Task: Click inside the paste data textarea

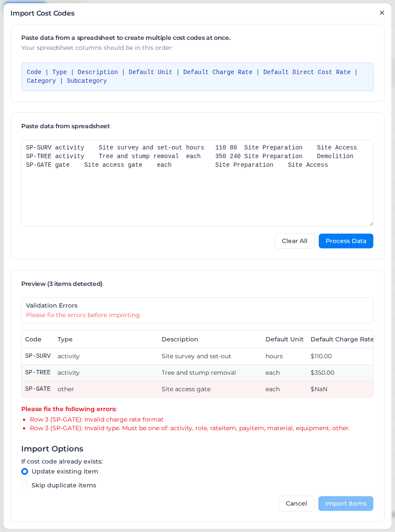Action: click(x=197, y=183)
